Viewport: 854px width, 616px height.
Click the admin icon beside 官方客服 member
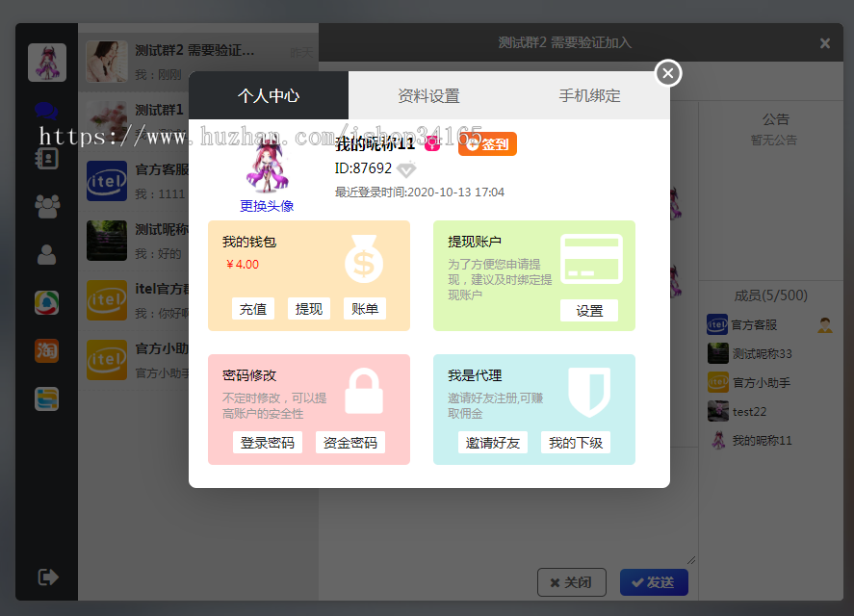[x=824, y=325]
